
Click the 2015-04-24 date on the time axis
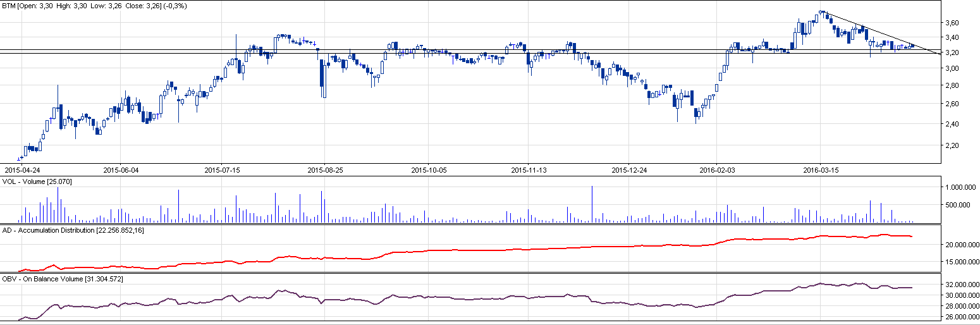tap(22, 170)
